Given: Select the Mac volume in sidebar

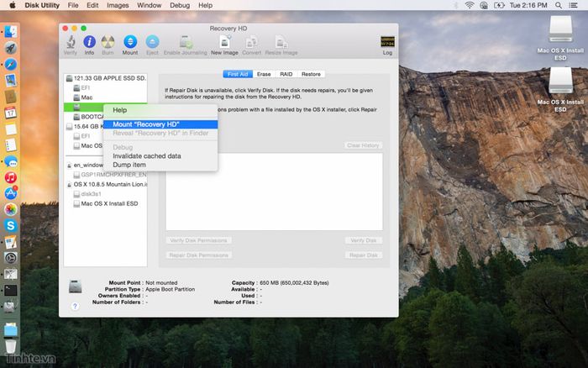Looking at the screenshot, I should 106,97.
